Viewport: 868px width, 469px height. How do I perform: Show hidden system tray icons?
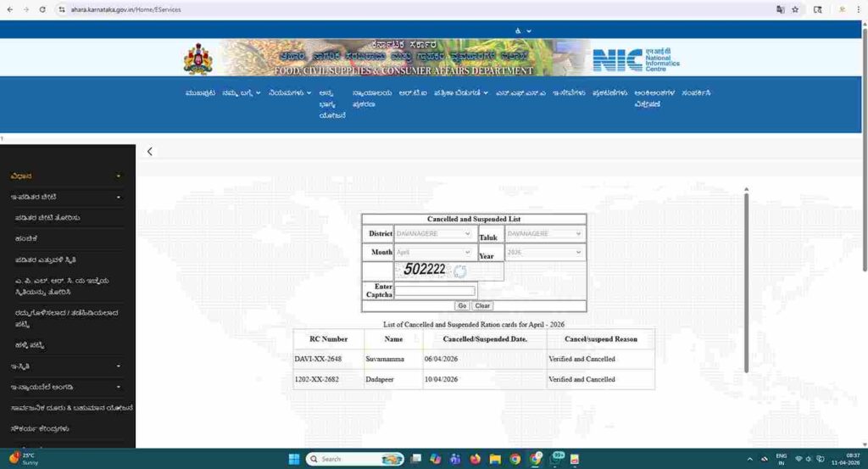(749, 459)
